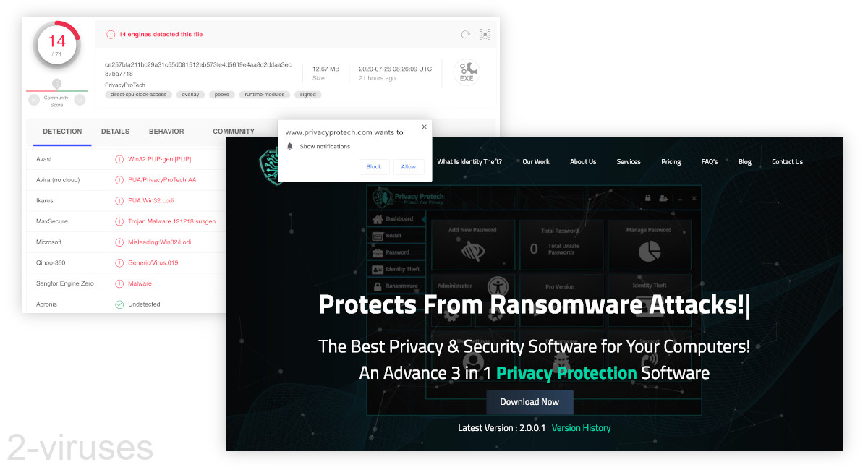Viewport: 868px width, 470px height.
Task: Click the '2020-07-26 08:26:09 UTC' timestamp
Action: point(395,69)
